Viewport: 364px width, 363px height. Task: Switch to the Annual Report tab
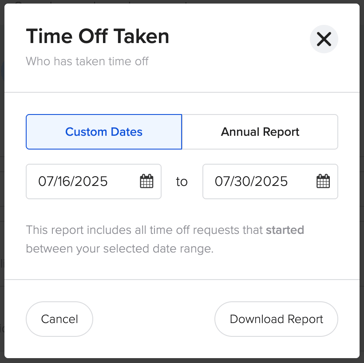tap(260, 132)
